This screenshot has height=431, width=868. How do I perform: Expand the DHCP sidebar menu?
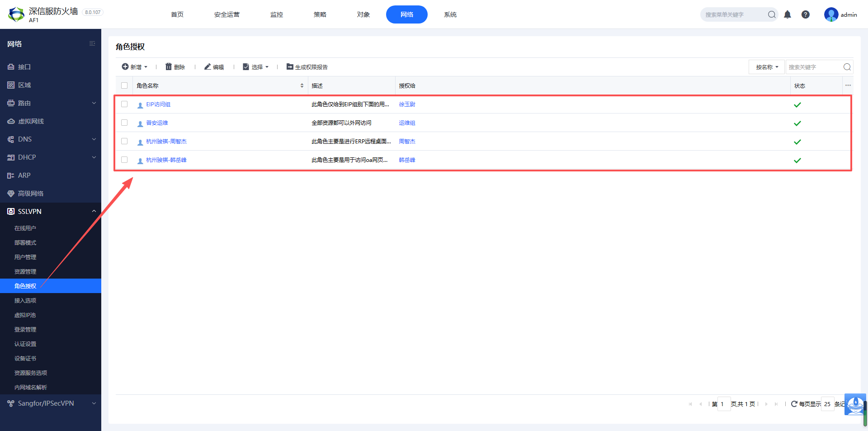(51, 157)
